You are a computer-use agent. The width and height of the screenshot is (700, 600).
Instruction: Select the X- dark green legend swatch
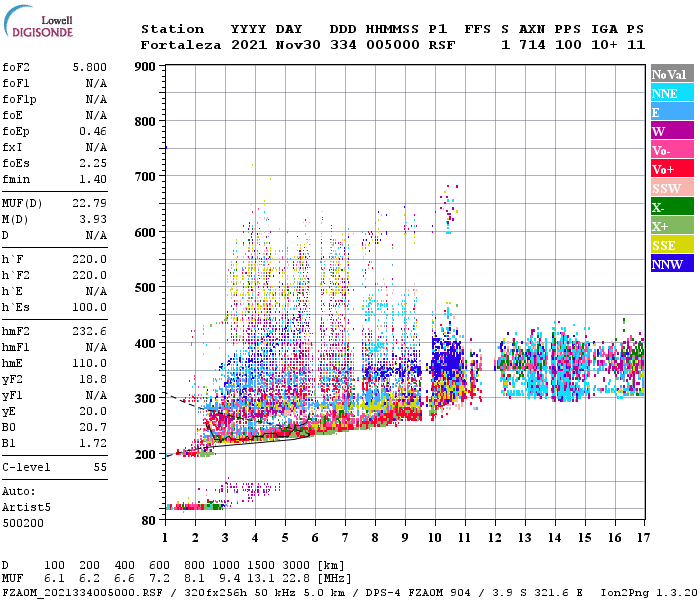coord(672,207)
